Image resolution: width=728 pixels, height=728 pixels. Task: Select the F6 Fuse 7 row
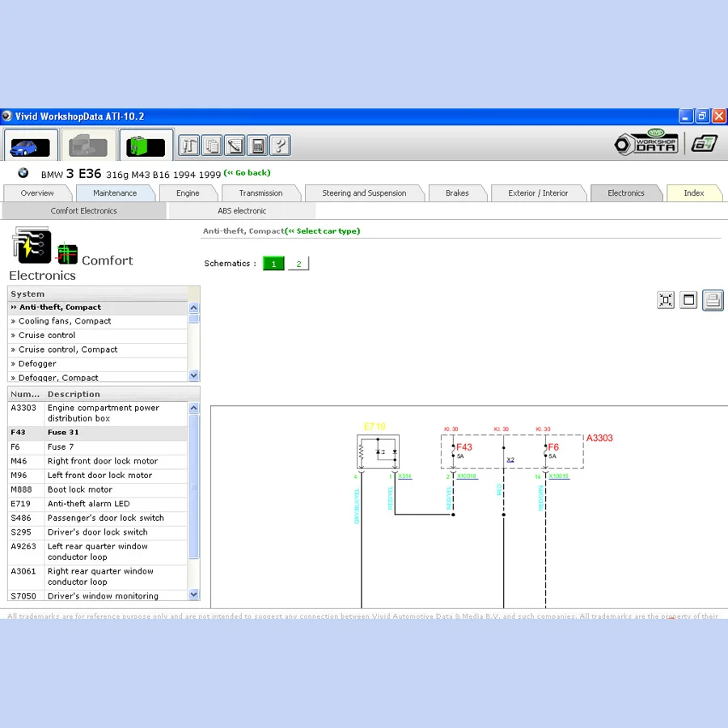tap(98, 447)
